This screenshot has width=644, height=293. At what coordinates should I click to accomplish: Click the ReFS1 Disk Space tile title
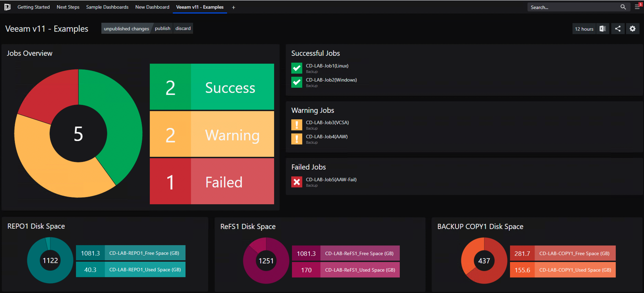pyautogui.click(x=248, y=227)
